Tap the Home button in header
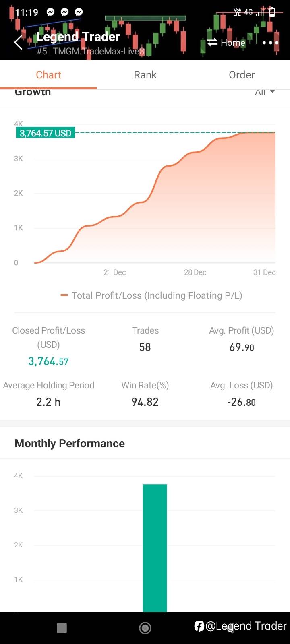Screen dimensions: 290x644 point(232,43)
